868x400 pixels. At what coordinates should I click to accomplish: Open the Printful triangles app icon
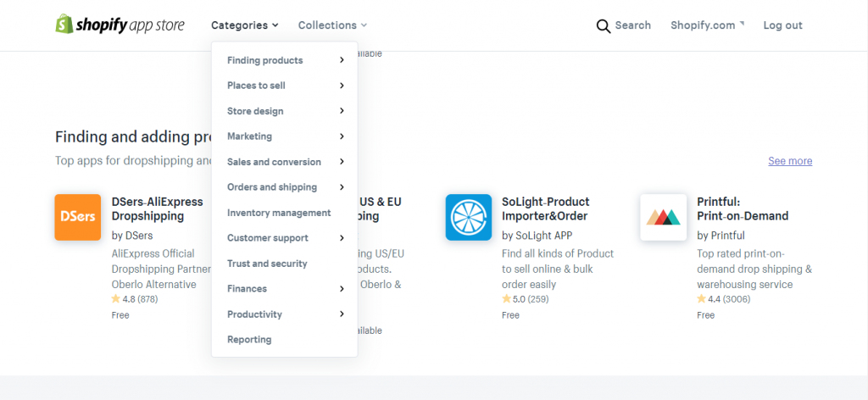click(663, 217)
